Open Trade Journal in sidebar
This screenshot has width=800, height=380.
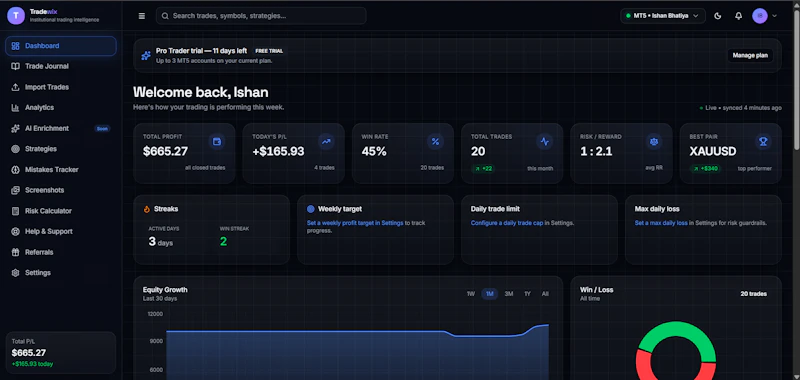[61, 66]
